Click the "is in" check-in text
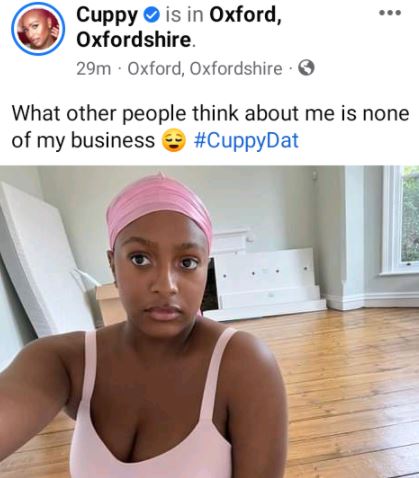This screenshot has height=478, width=419. [x=184, y=15]
